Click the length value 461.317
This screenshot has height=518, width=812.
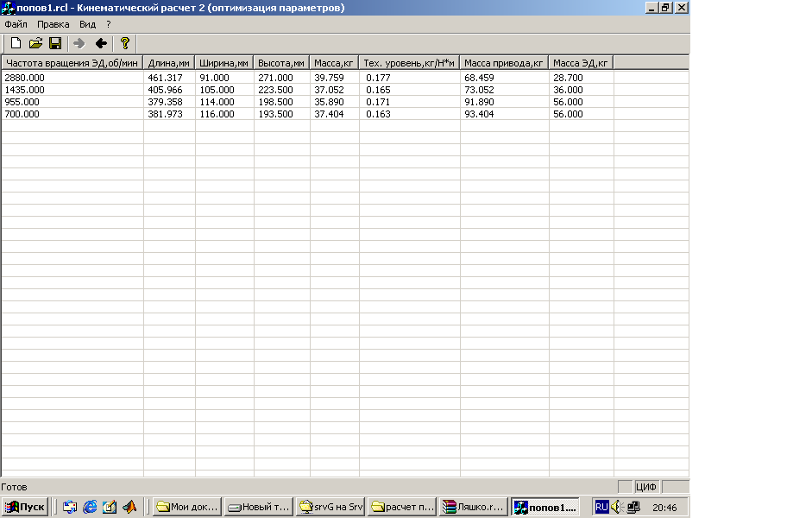click(x=165, y=78)
